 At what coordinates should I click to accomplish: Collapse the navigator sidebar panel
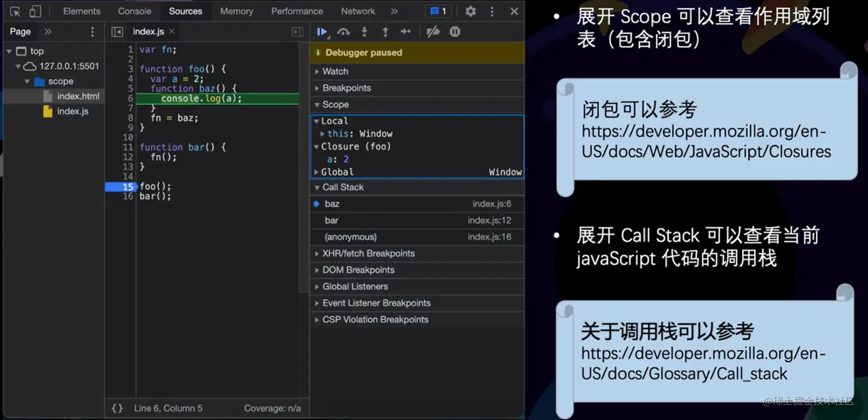116,32
